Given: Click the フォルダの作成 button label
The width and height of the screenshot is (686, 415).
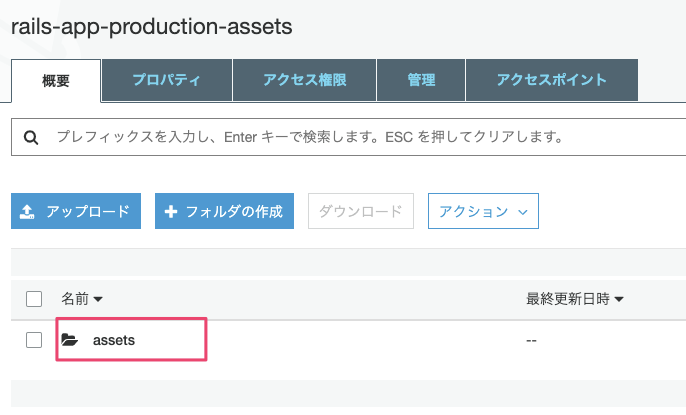Looking at the screenshot, I should tap(234, 211).
